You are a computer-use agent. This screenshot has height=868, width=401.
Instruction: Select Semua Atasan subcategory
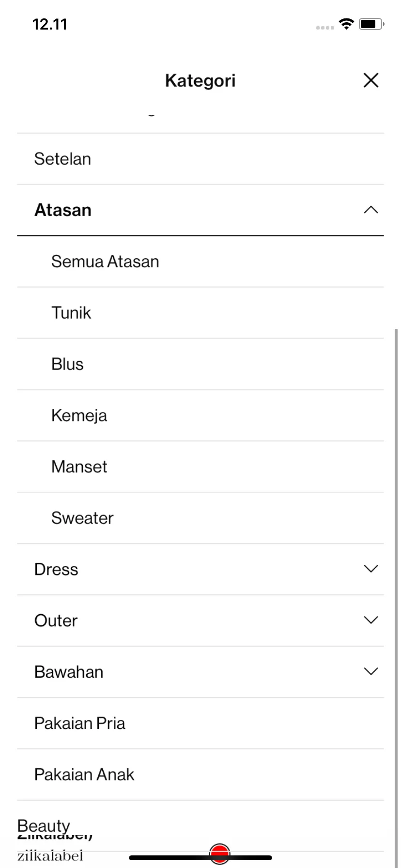click(x=200, y=262)
